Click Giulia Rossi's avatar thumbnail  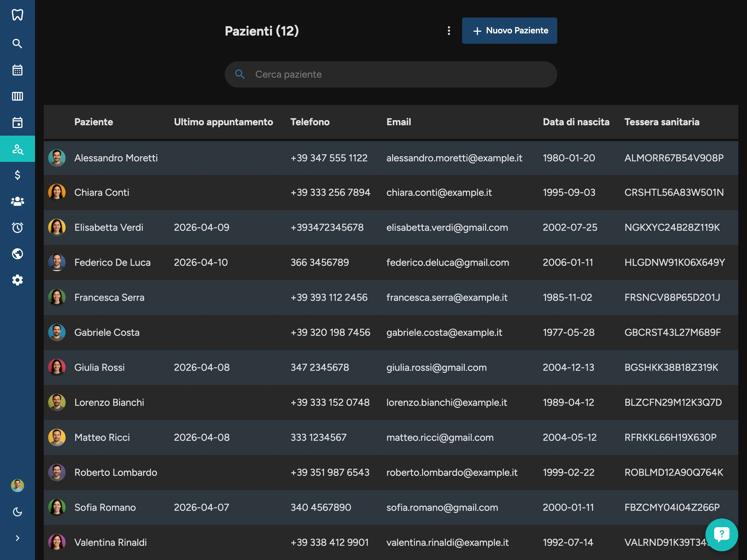57,367
